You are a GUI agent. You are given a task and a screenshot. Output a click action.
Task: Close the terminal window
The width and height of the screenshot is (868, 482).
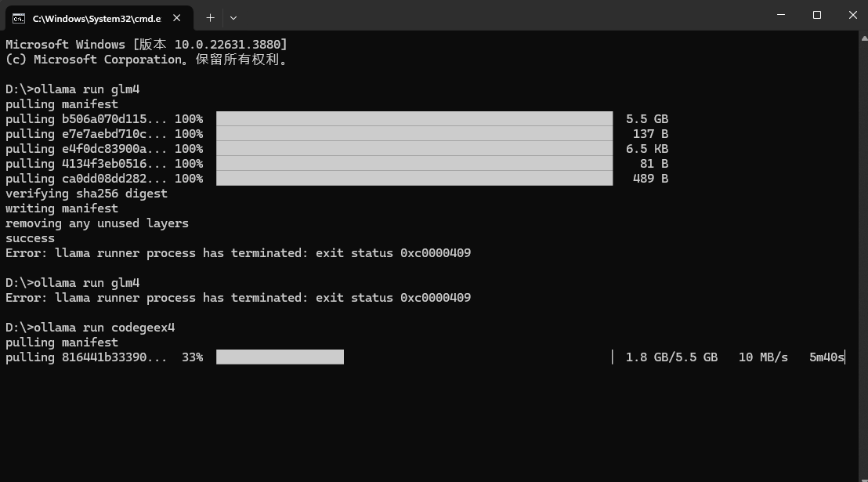pyautogui.click(x=852, y=15)
